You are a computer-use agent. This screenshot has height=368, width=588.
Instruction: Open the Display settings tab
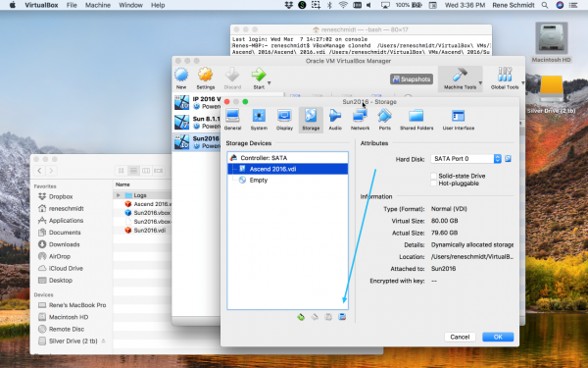[284, 120]
